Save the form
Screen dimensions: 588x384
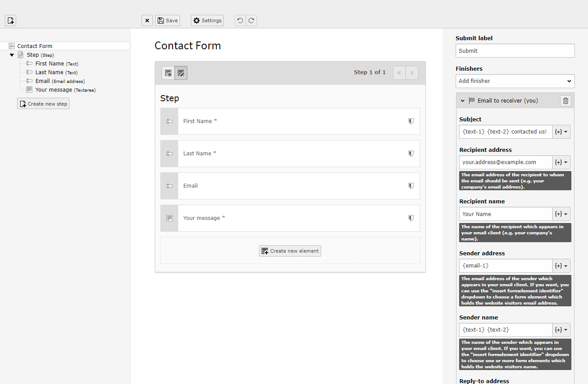click(x=167, y=21)
